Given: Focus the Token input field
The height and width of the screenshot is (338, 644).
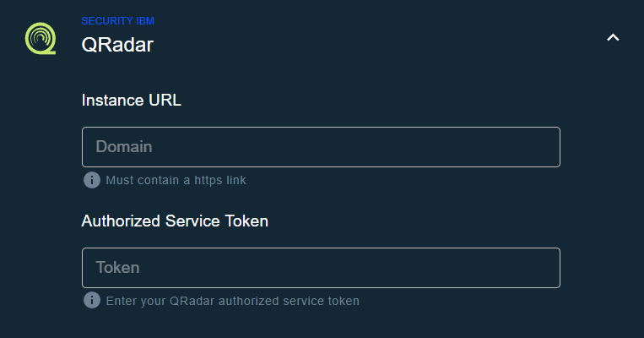Looking at the screenshot, I should click(321, 268).
